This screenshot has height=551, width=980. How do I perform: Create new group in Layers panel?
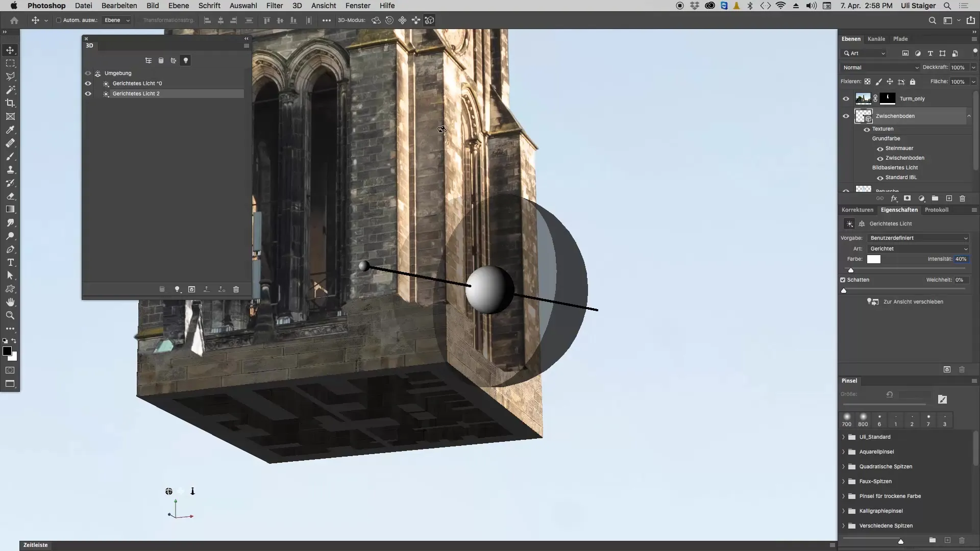click(x=935, y=198)
